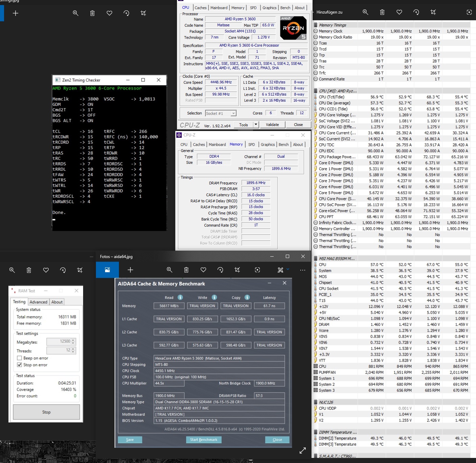Click zoom magnifier in timings.jpg Photos window
The image size is (476, 463).
[x=76, y=13]
